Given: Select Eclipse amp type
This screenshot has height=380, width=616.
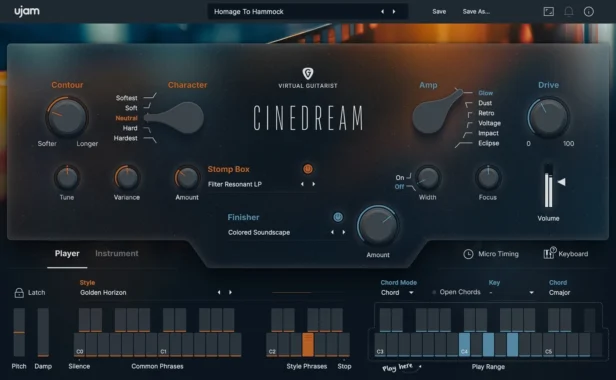Looking at the screenshot, I should 489,143.
